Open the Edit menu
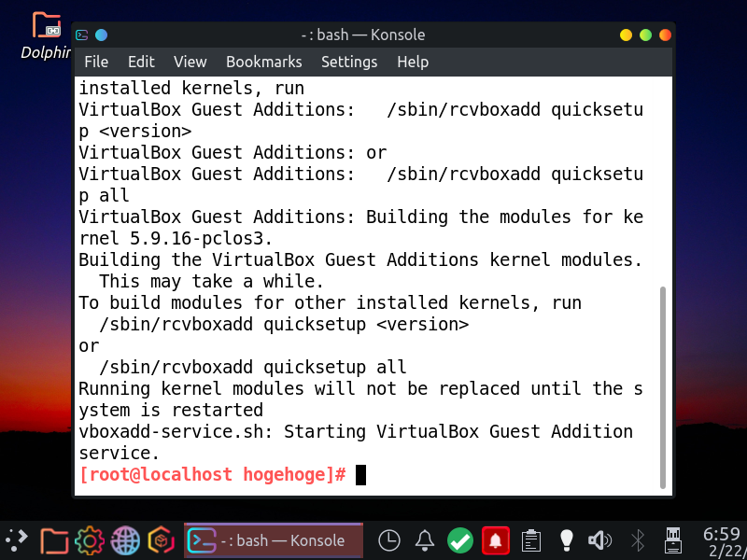Viewport: 747px width, 560px height. 141,62
